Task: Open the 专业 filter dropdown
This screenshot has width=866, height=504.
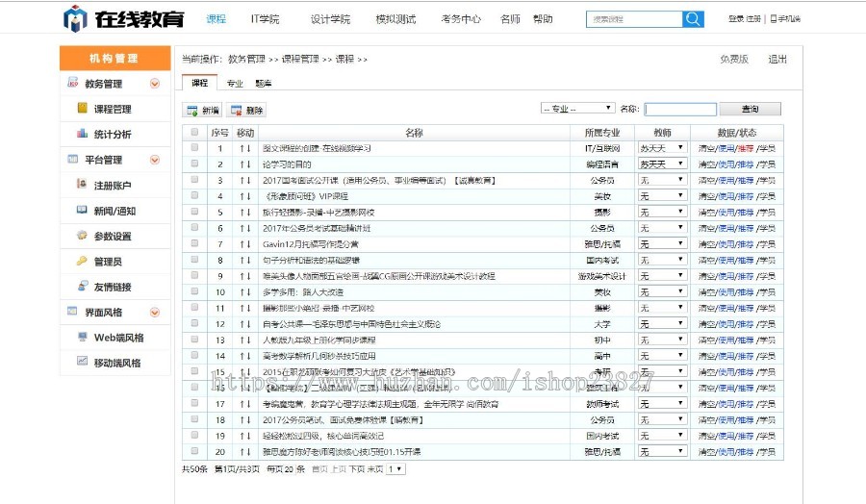Action: tap(577, 109)
